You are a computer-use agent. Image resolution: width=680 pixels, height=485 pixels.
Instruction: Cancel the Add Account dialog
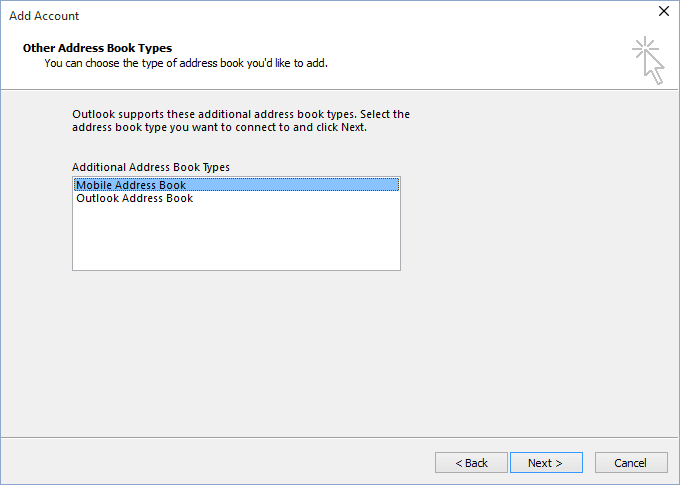pos(631,463)
